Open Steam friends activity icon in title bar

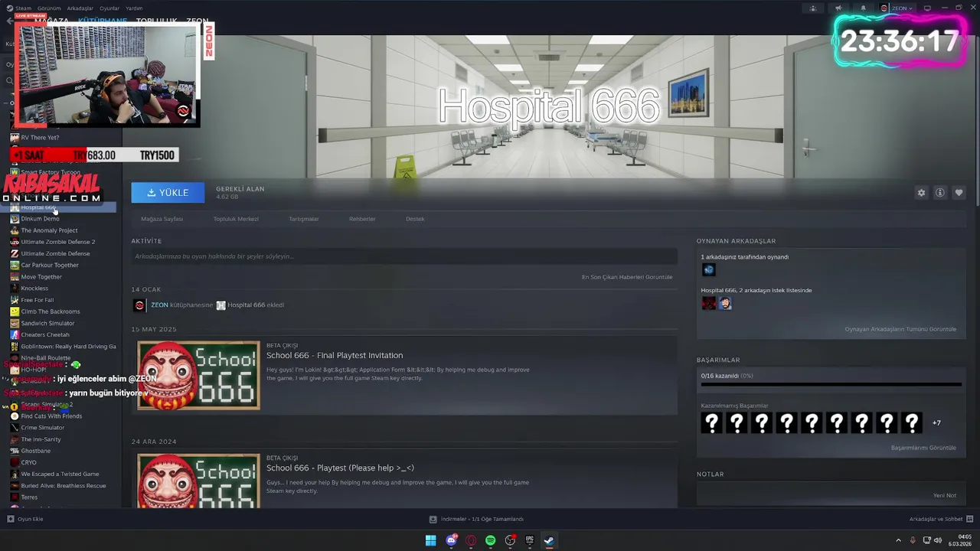pyautogui.click(x=813, y=8)
